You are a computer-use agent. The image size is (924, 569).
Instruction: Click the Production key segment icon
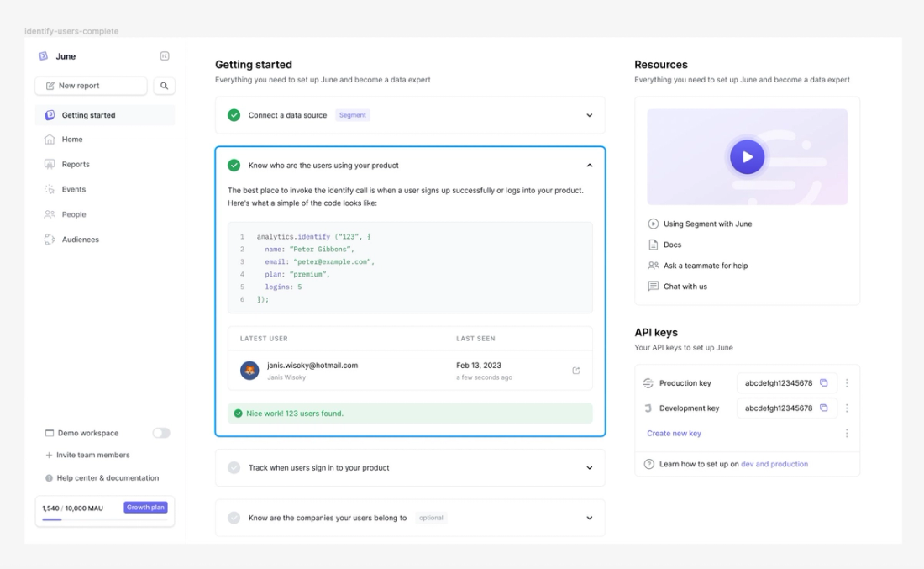(648, 383)
